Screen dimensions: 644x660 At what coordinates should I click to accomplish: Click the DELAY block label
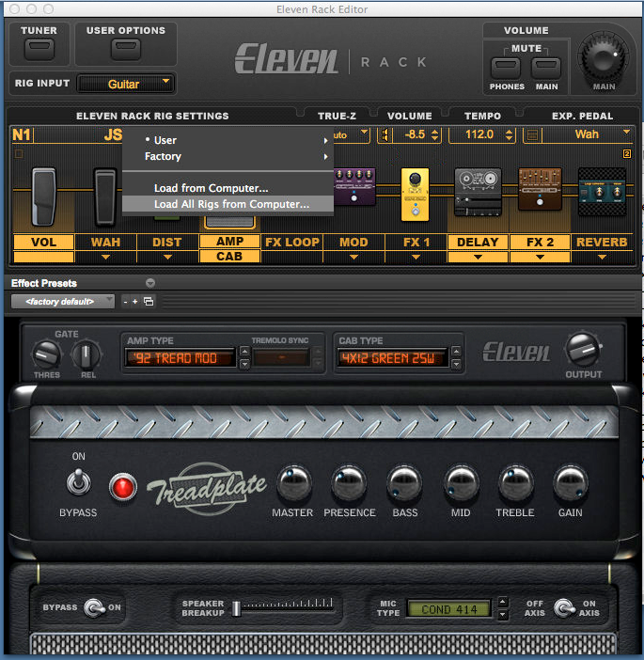tap(478, 242)
